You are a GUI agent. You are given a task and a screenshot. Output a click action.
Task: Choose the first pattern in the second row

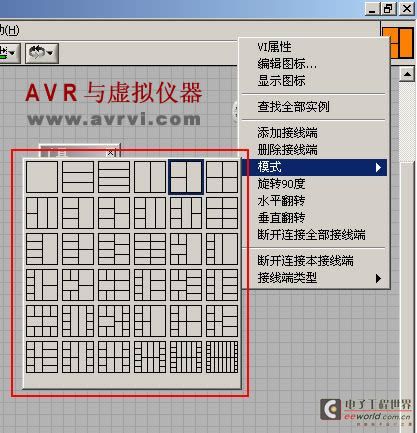(42, 213)
